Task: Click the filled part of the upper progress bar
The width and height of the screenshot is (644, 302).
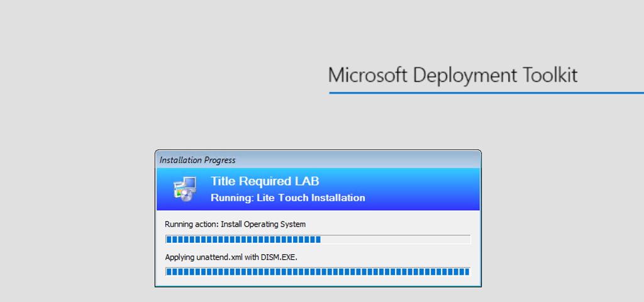Action: coord(243,239)
